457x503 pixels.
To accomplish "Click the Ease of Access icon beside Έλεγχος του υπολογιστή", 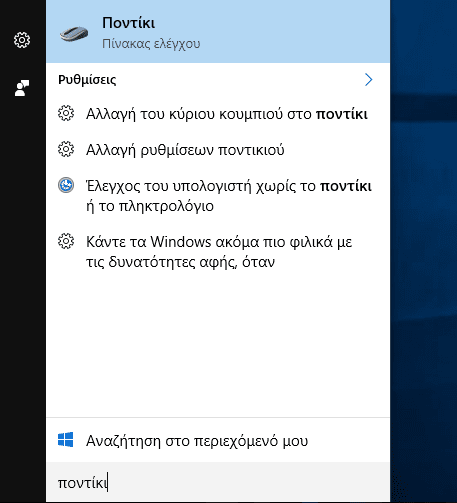I will tap(66, 185).
